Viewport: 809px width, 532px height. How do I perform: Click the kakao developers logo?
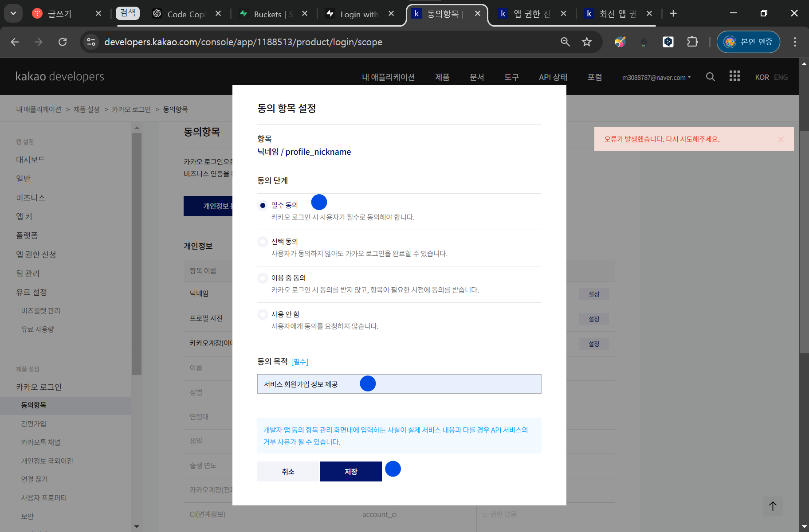60,76
